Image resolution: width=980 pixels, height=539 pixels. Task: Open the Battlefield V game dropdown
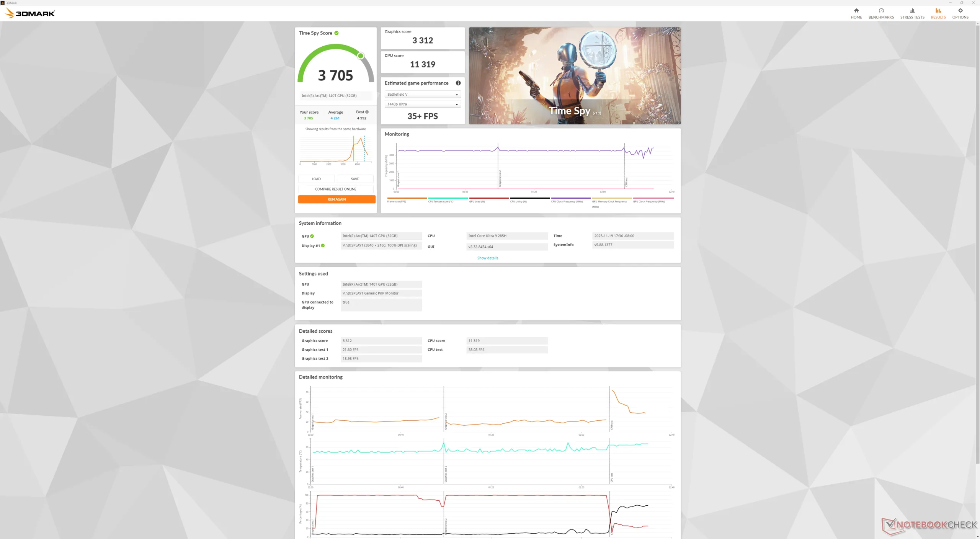coord(422,95)
